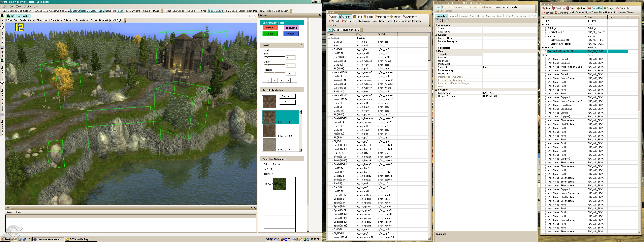Toggle Bloom effect
This screenshot has height=242, width=644.
[121, 11]
